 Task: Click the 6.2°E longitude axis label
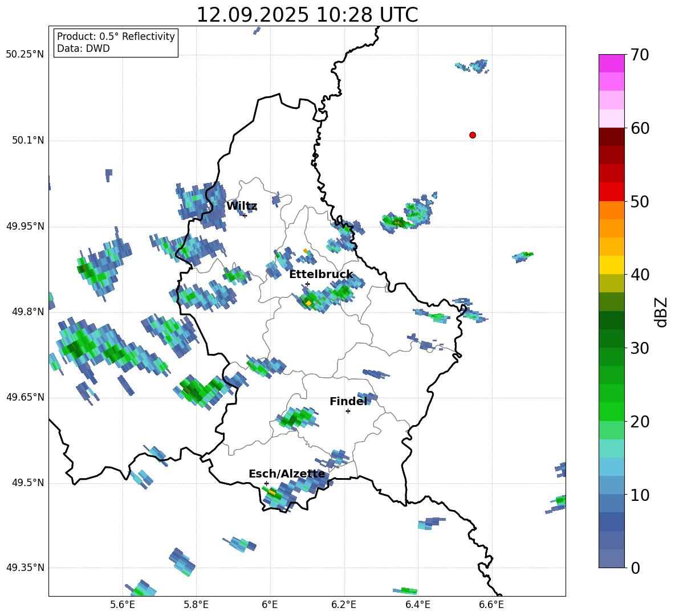(x=344, y=604)
